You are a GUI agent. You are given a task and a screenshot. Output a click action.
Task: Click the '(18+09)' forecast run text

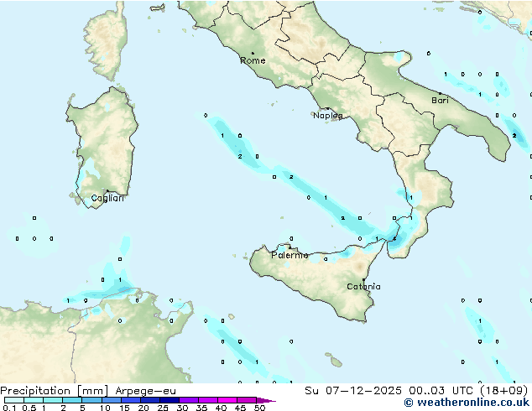(x=504, y=390)
